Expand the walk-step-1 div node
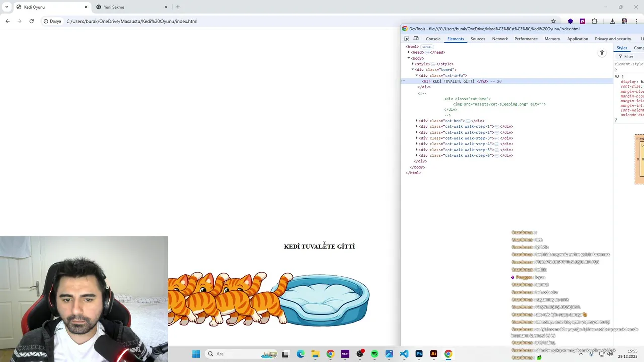 click(x=417, y=126)
